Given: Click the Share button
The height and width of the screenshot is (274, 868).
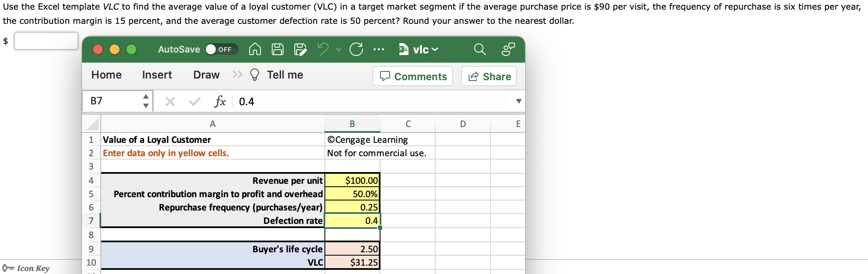Looking at the screenshot, I should [489, 76].
